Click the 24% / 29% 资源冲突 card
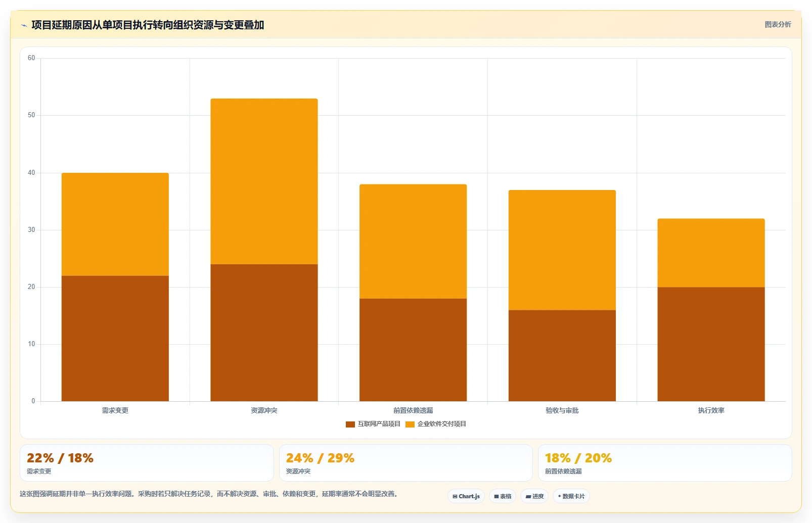Screen dimensions: 812x523 pyautogui.click(x=406, y=463)
